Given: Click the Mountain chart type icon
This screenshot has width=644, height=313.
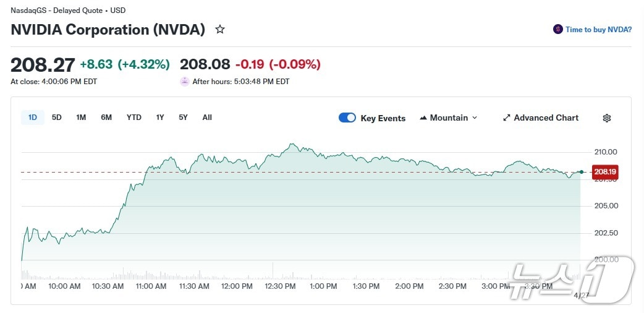Looking at the screenshot, I should pyautogui.click(x=423, y=118).
